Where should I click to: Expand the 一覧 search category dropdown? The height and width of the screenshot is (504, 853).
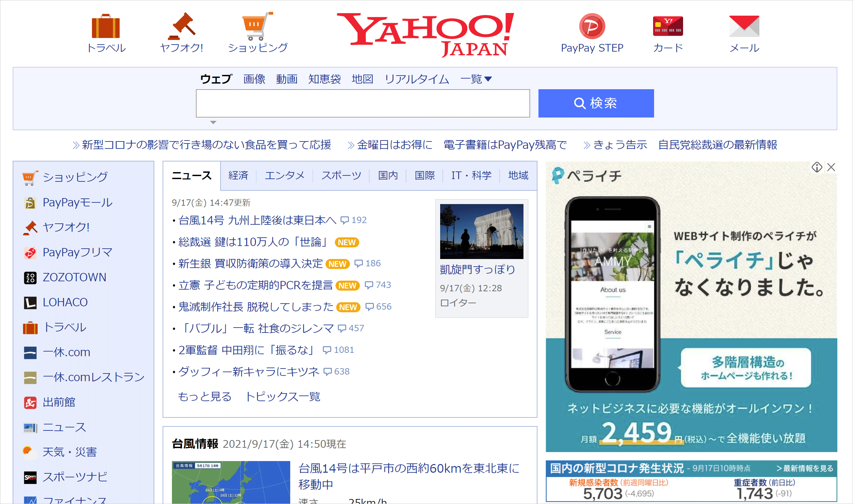(476, 79)
